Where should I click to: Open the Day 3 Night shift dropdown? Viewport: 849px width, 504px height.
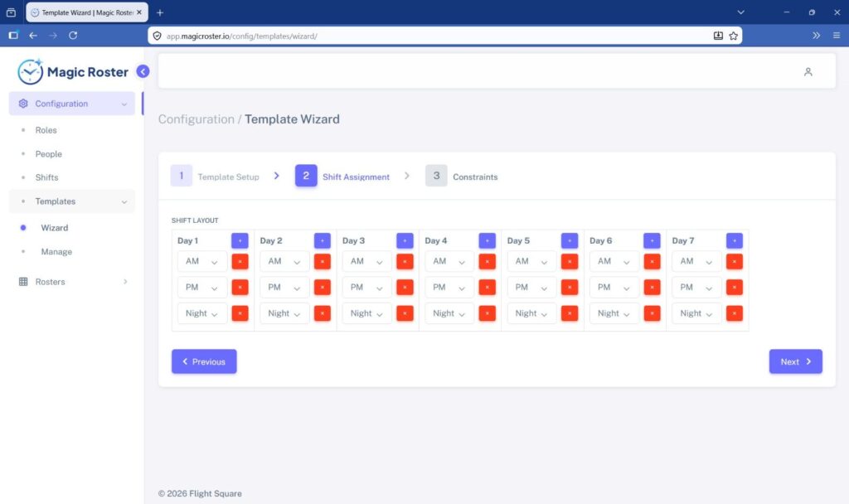pyautogui.click(x=366, y=313)
